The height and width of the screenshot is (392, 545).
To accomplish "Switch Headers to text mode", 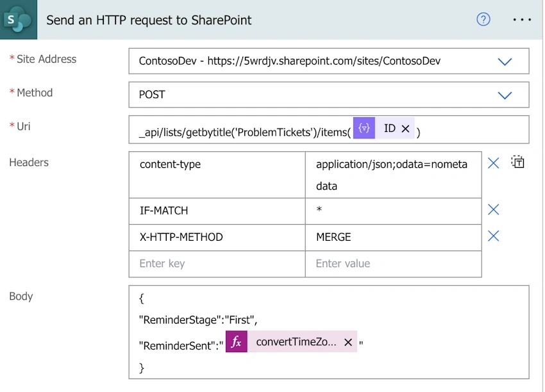I will click(517, 162).
